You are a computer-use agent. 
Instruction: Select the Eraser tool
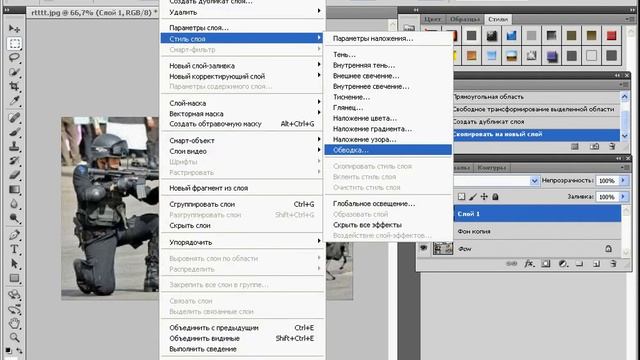click(x=14, y=175)
